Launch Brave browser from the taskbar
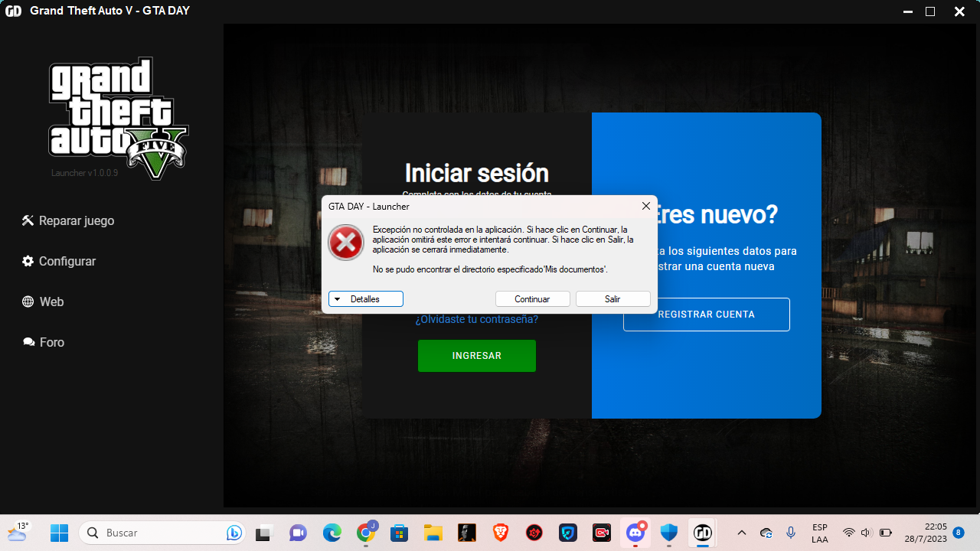Screen dimensions: 980x551 pos(501,533)
